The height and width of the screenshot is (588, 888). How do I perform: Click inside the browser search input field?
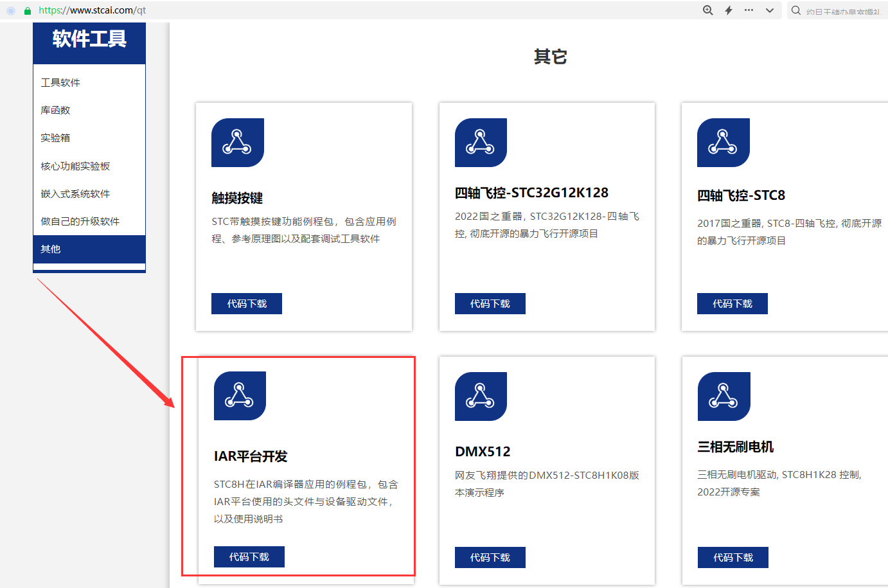843,11
